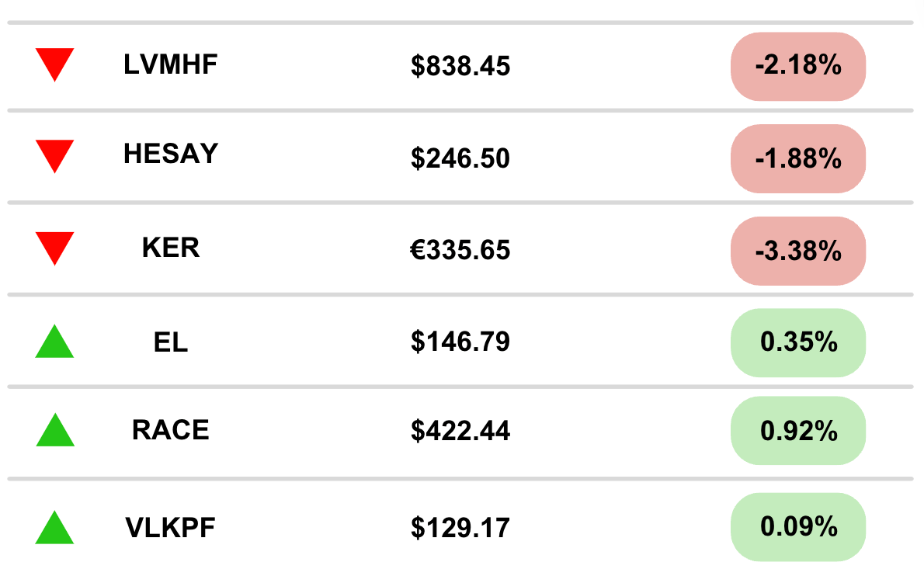Screen dimensions: 924x576
Task: Click the red down arrow beside LVMHF
Action: [54, 63]
